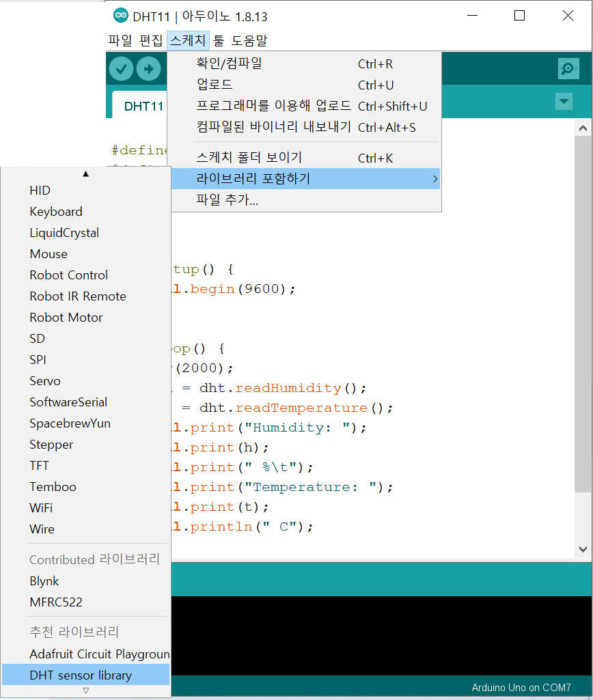Open the tab options dropdown arrow
This screenshot has height=700, width=593.
coord(564,101)
